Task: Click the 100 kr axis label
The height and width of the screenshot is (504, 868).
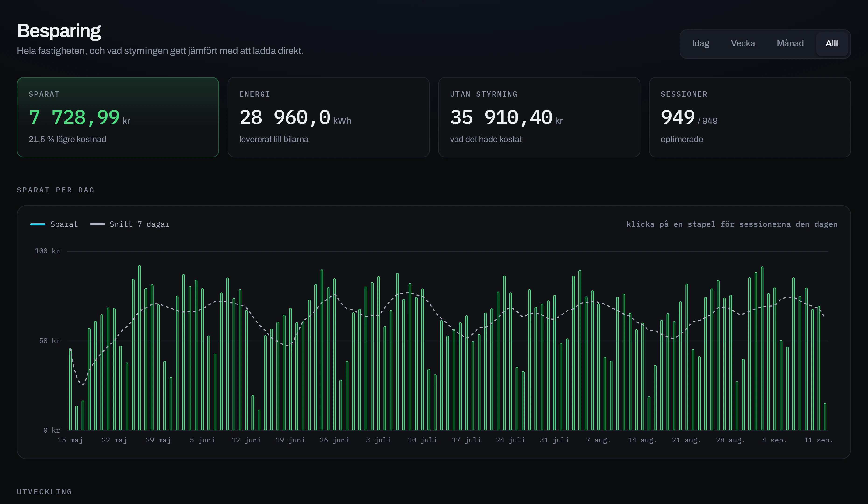Action: [x=48, y=251]
